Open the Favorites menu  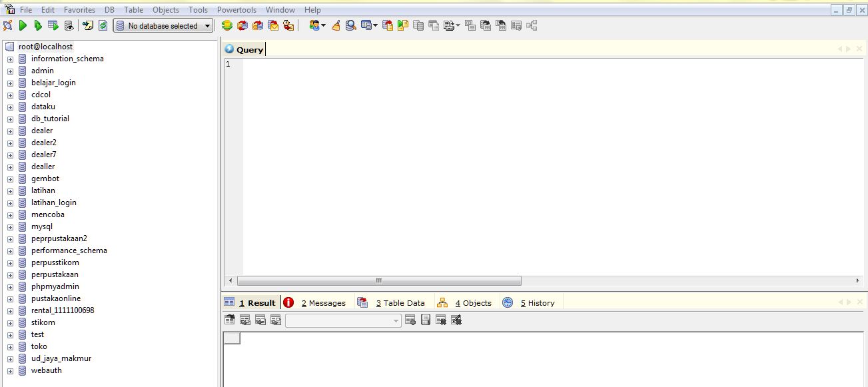pos(79,10)
